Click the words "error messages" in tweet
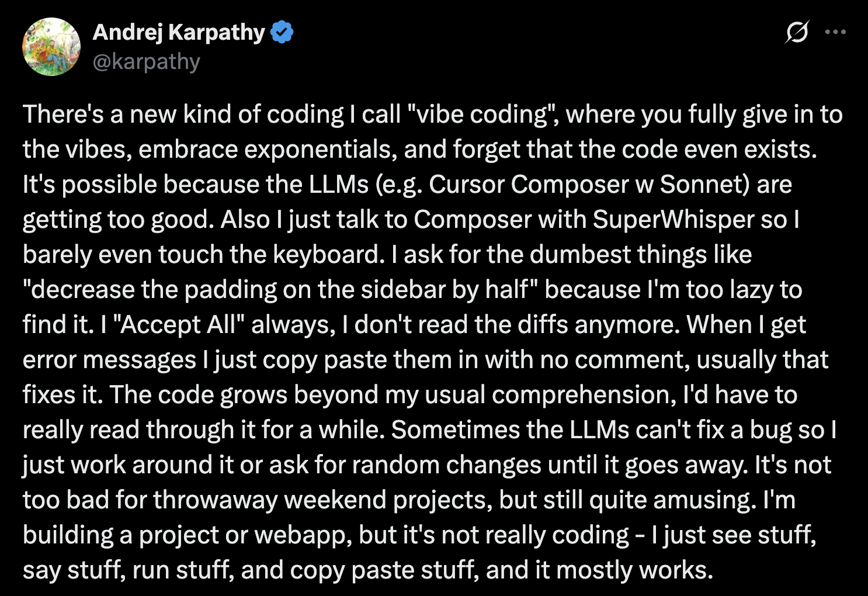This screenshot has height=596, width=868. click(109, 360)
